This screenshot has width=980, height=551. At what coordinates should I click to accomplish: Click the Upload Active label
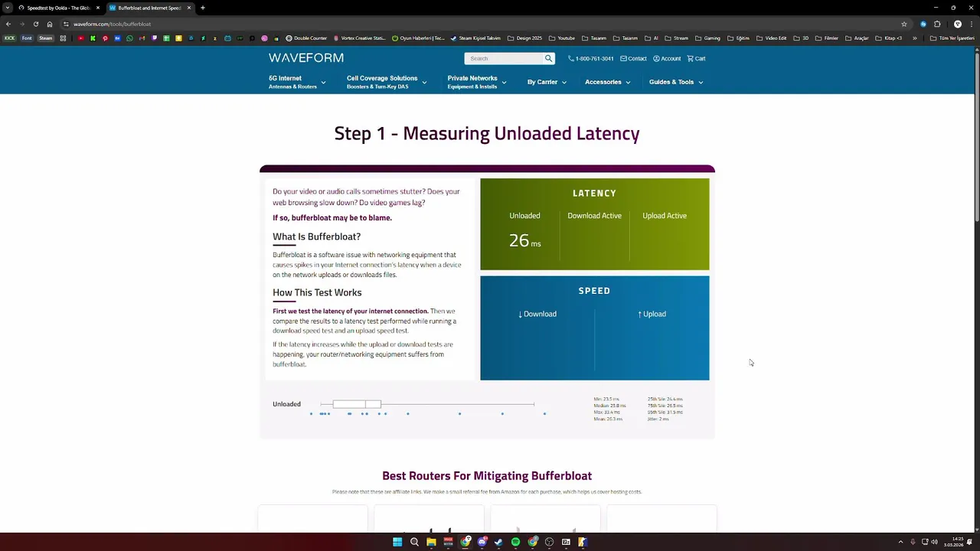click(x=665, y=216)
